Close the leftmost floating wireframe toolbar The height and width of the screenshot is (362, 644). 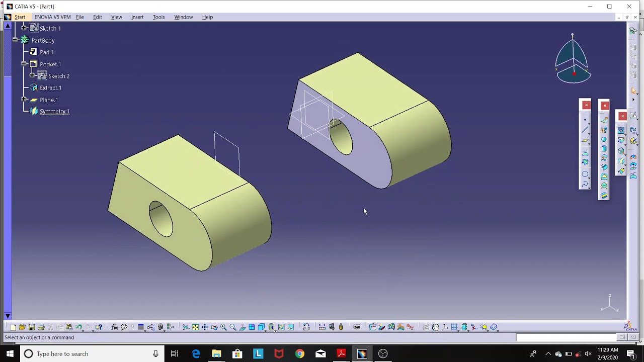586,105
